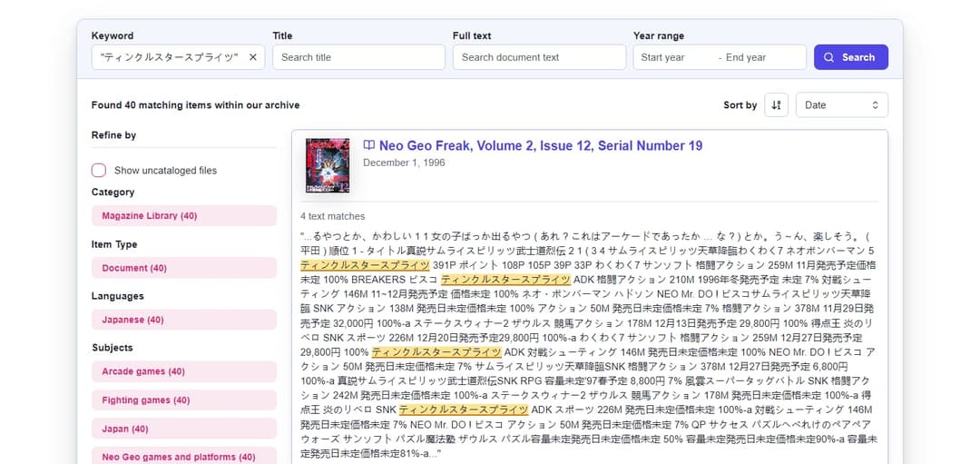Click the Sort by label
Image resolution: width=980 pixels, height=464 pixels.
[740, 105]
